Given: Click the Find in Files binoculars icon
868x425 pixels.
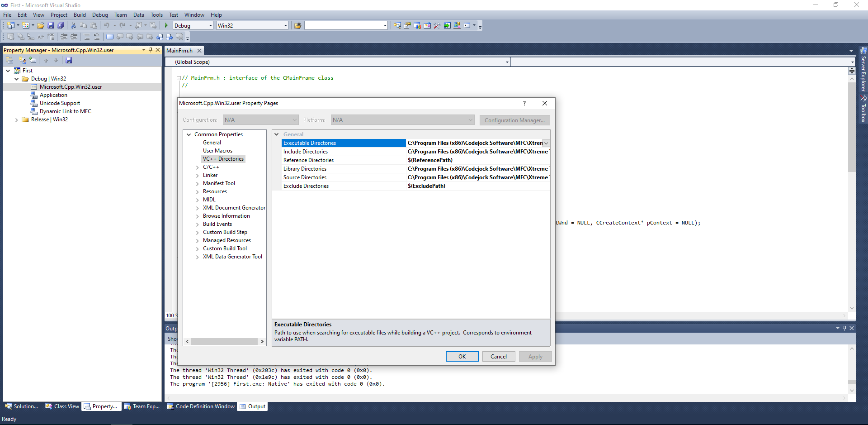Looking at the screenshot, I should (x=297, y=26).
